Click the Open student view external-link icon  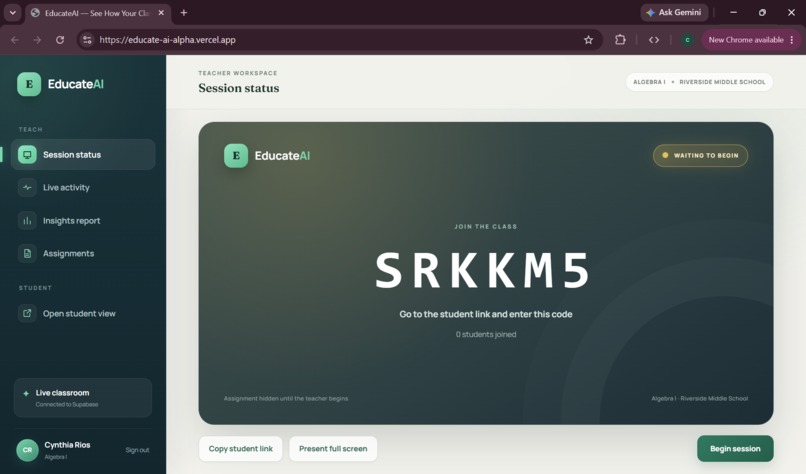[27, 313]
